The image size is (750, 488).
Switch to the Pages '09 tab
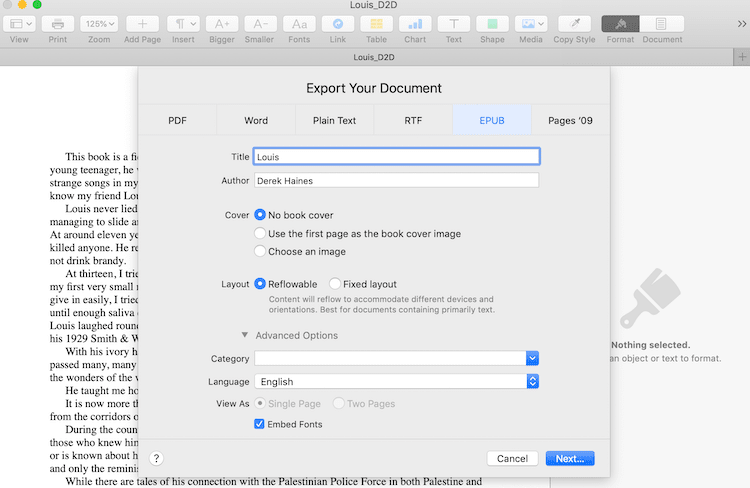point(570,121)
